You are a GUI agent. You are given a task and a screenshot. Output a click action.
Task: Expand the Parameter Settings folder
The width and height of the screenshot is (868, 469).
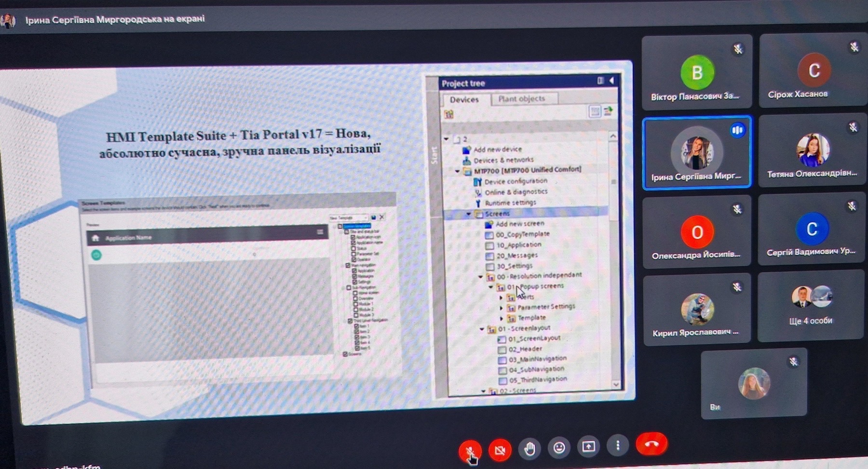(501, 308)
